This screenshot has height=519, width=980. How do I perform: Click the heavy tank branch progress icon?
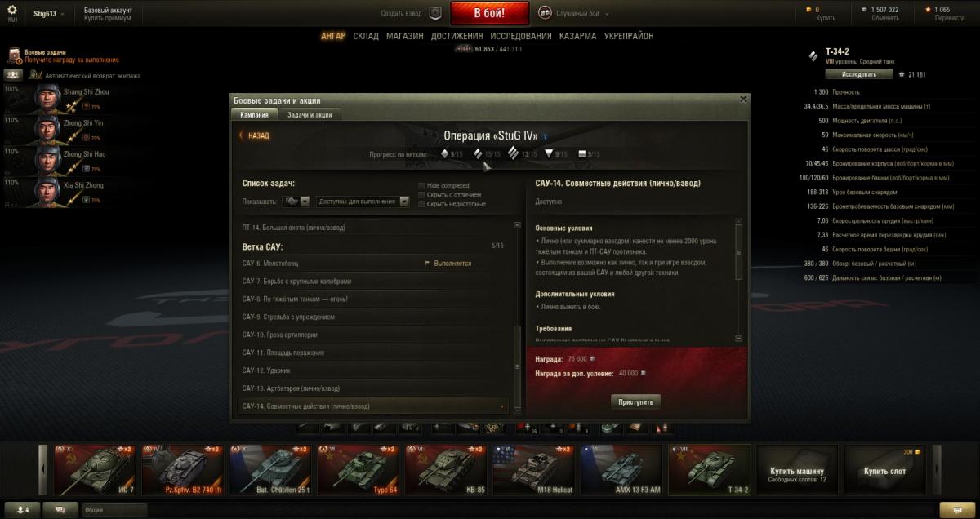[513, 153]
